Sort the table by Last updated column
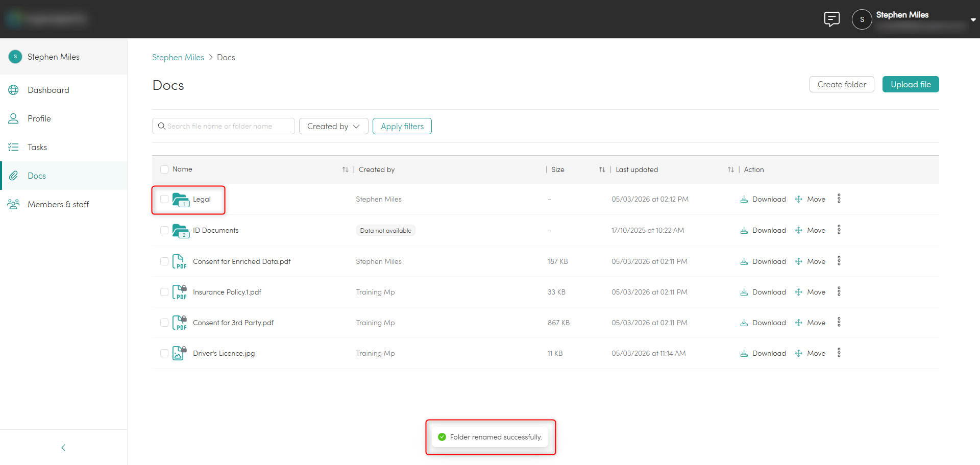The height and width of the screenshot is (465, 980). pos(731,169)
